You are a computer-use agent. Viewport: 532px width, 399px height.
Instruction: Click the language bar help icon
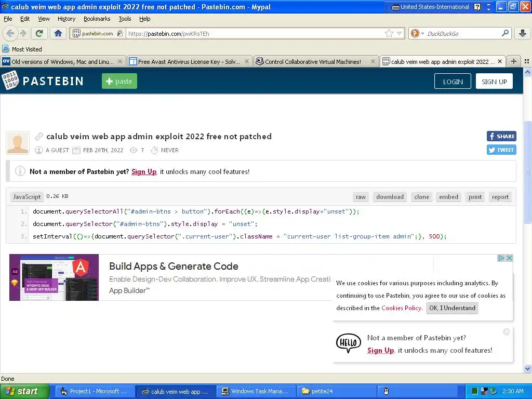pyautogui.click(x=477, y=7)
